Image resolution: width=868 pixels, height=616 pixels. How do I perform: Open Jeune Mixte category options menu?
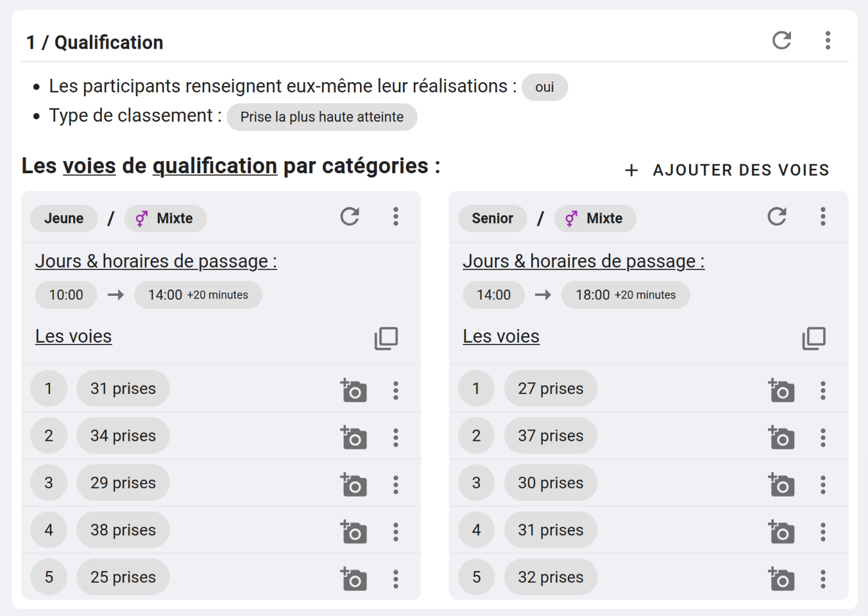point(396,217)
